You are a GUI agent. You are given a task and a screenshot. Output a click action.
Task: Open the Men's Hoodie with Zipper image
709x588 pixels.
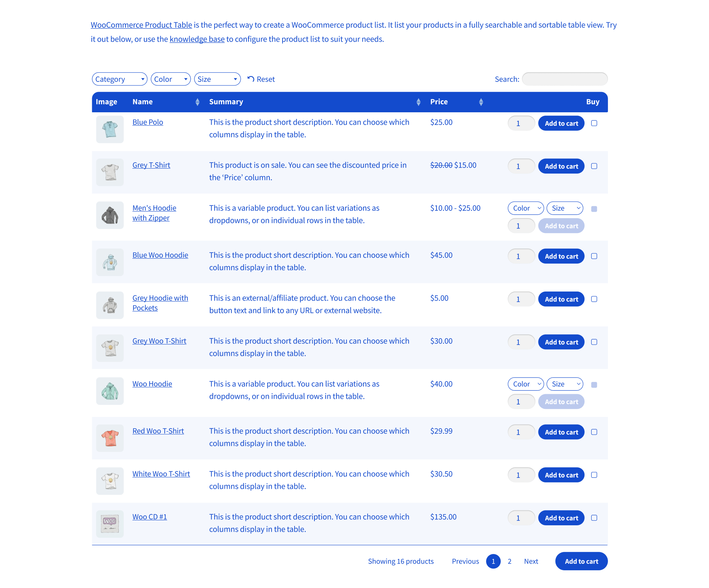coord(110,215)
